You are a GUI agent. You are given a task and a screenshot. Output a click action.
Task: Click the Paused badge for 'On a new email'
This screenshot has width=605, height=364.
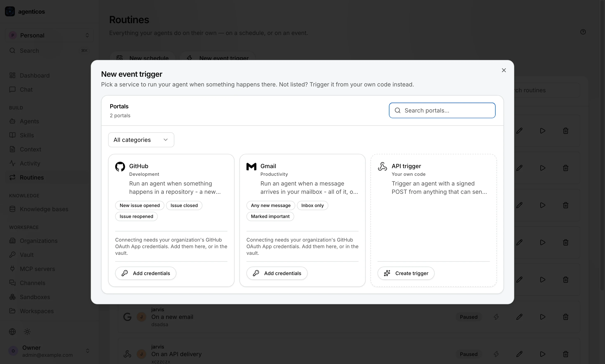tap(469, 317)
